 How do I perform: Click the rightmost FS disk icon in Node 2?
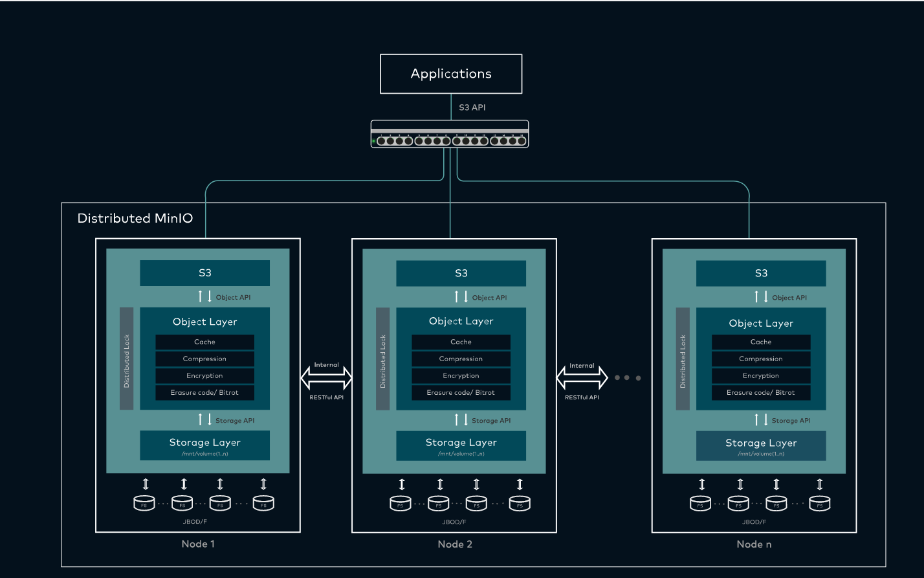(x=520, y=503)
